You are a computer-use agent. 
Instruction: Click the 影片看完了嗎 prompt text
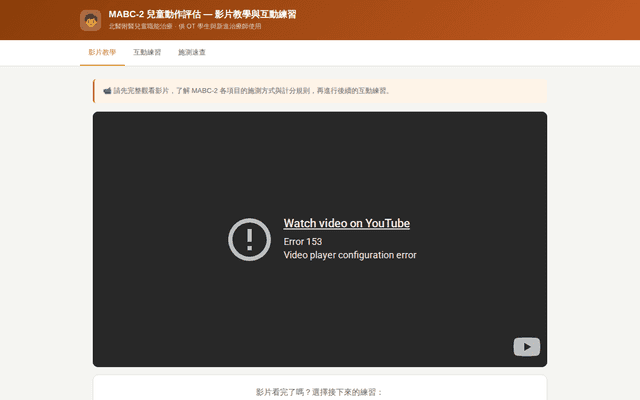319,392
